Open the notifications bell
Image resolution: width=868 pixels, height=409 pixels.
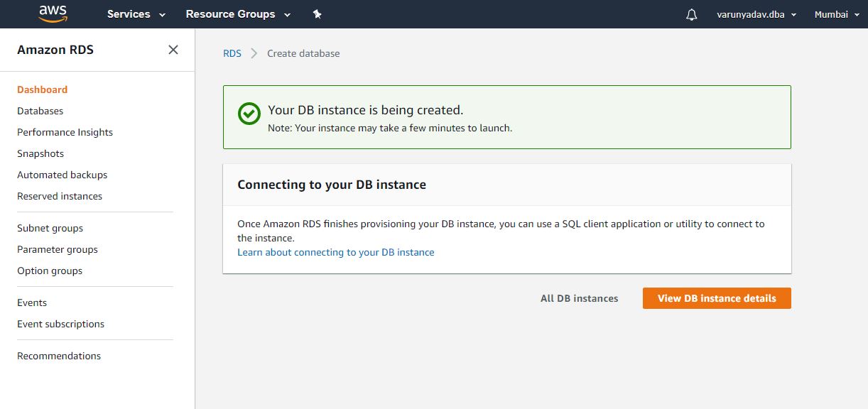pos(690,13)
